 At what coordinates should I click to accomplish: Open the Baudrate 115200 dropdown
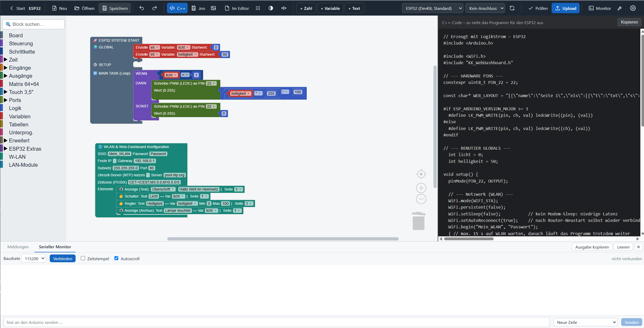click(34, 258)
